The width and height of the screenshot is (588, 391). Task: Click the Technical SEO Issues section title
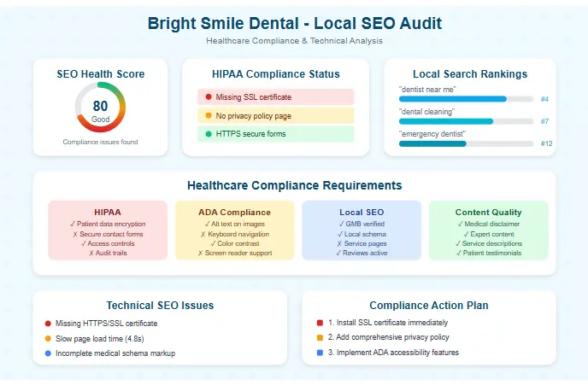coord(160,305)
